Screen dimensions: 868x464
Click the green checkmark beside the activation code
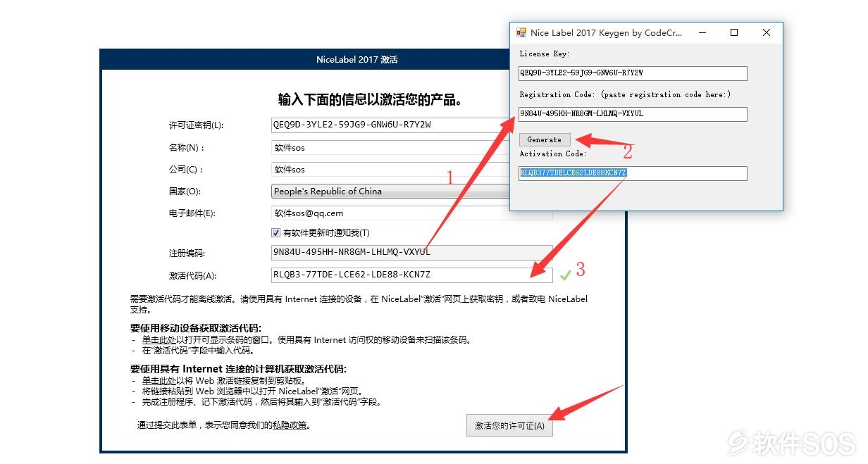[x=565, y=275]
